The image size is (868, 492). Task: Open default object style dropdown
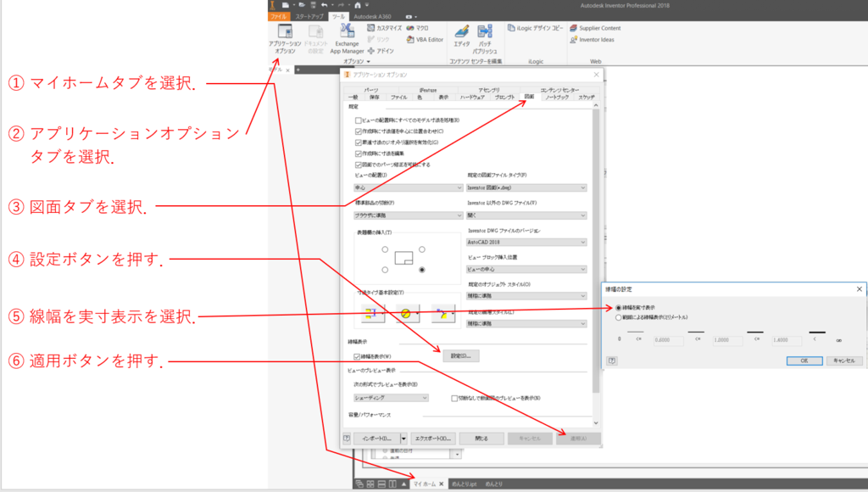[x=526, y=296]
